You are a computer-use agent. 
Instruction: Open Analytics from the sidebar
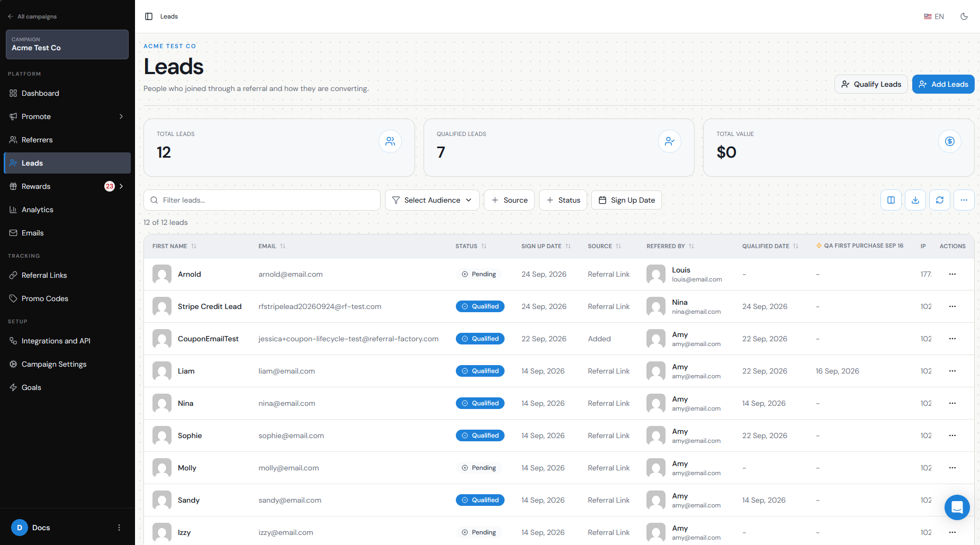coord(67,210)
